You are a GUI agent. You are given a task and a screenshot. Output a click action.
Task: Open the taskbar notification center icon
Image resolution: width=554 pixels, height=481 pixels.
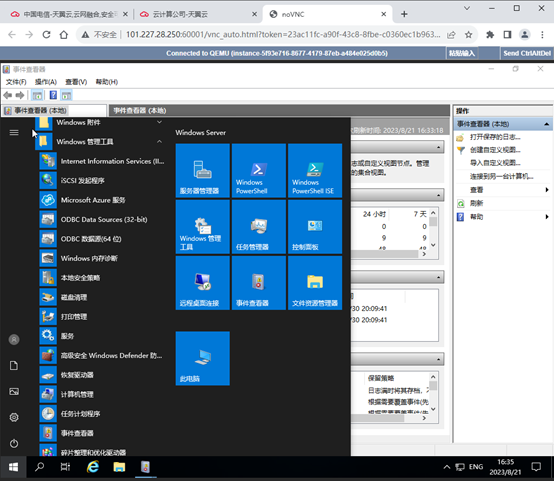(536, 467)
